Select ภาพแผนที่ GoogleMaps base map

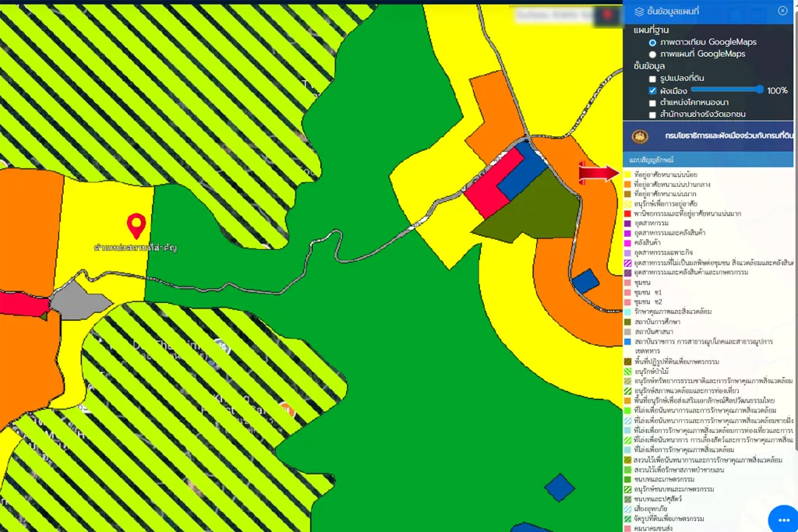coord(652,54)
